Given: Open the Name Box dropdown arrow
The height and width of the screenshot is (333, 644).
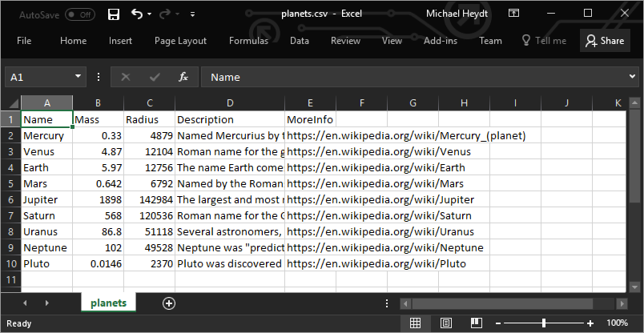Looking at the screenshot, I should 78,77.
